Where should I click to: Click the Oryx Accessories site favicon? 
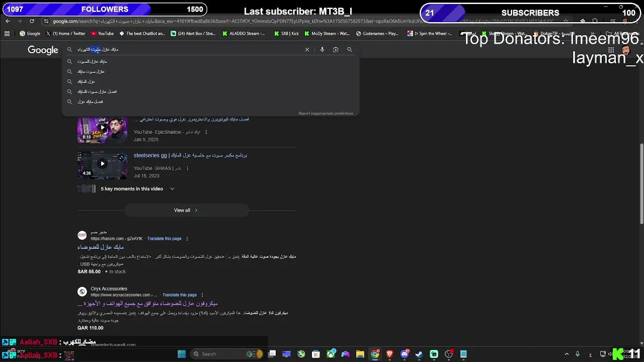coord(82,292)
